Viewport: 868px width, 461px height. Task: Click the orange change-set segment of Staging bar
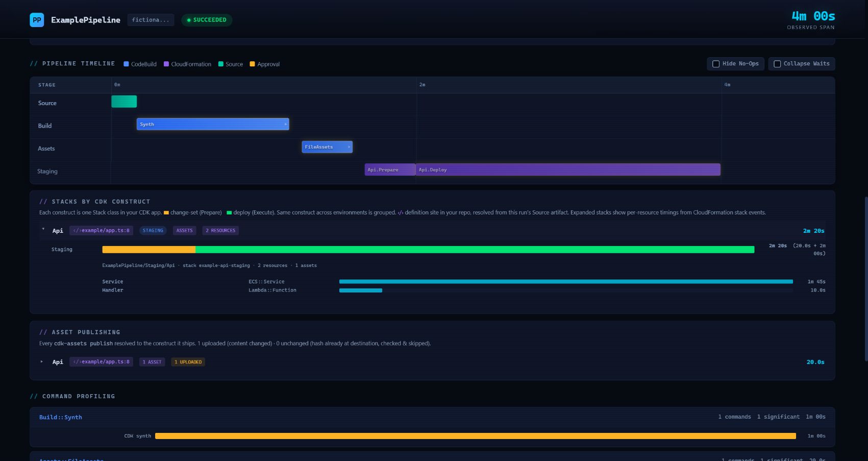click(x=149, y=250)
